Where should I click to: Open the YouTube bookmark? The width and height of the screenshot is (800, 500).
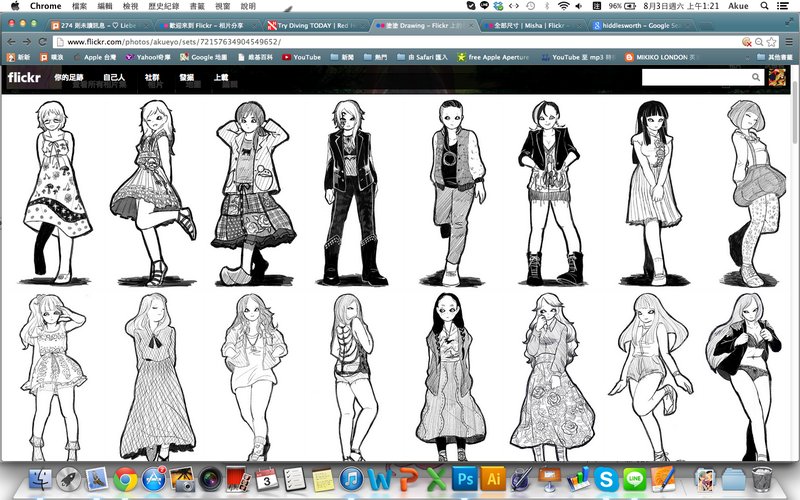(x=302, y=57)
